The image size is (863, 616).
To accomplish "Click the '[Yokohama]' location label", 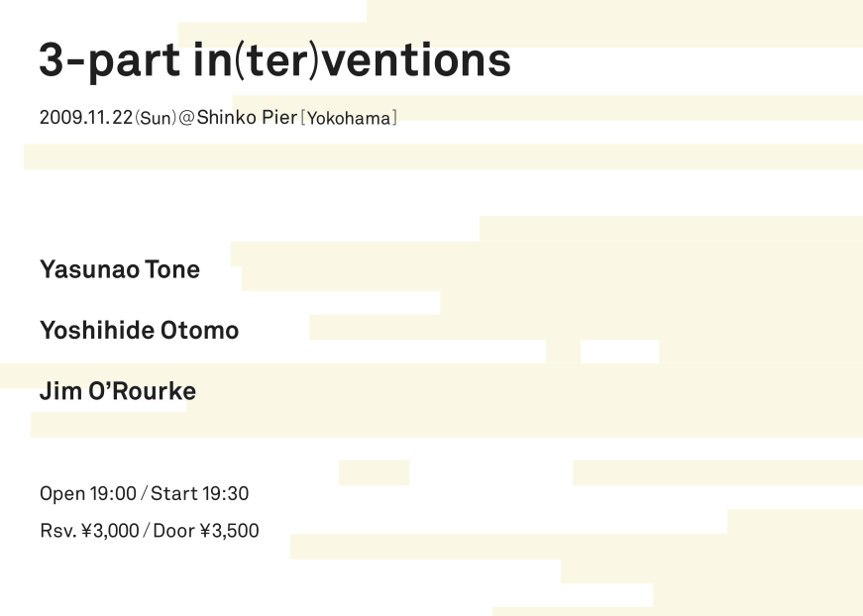I will click(x=349, y=118).
